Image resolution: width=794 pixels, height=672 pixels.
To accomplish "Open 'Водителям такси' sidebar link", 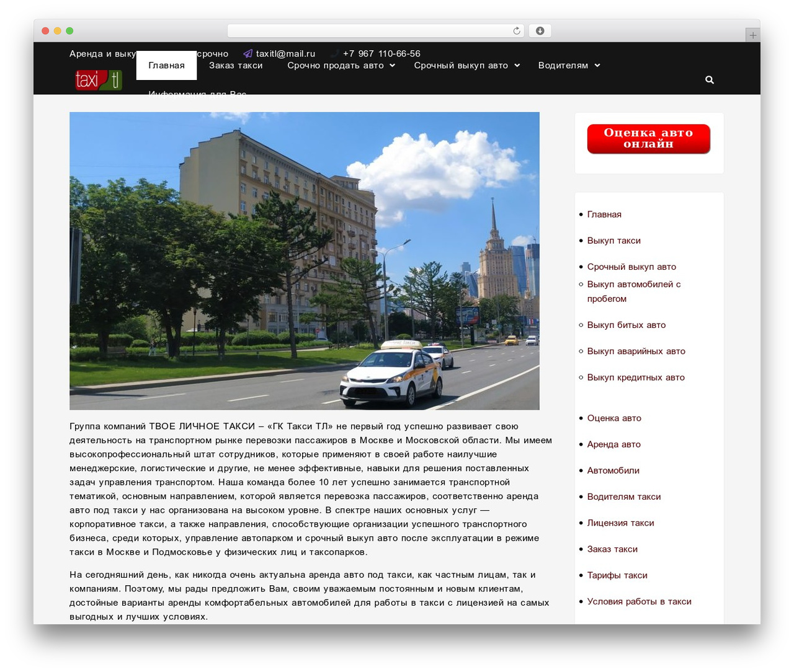I will coord(624,496).
